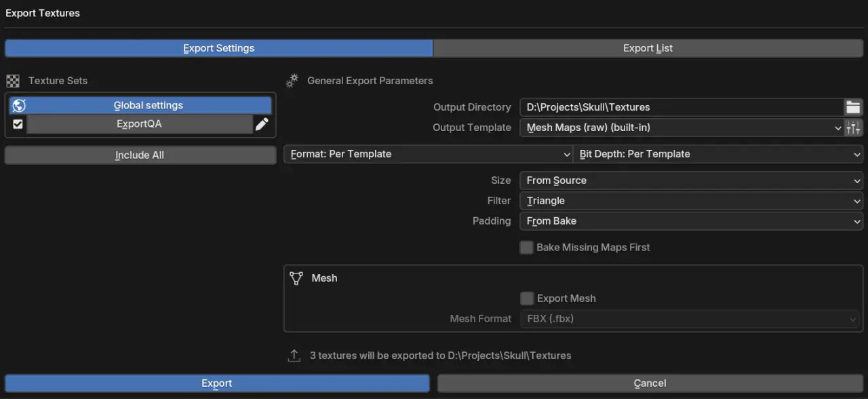This screenshot has height=399, width=868.
Task: Edit ExportQA texture set with pencil icon
Action: [262, 124]
